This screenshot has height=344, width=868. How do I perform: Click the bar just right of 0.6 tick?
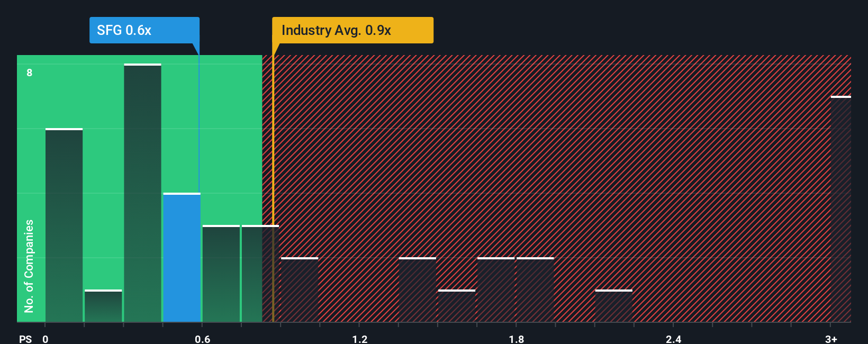(x=221, y=274)
